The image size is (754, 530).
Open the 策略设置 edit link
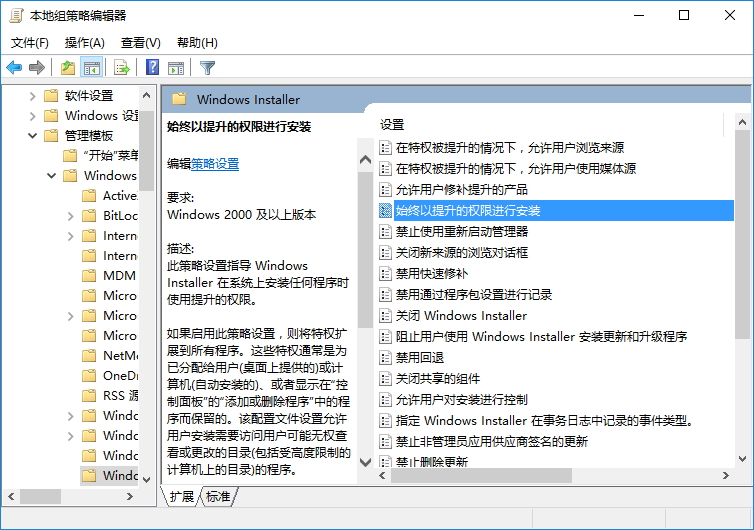click(215, 164)
